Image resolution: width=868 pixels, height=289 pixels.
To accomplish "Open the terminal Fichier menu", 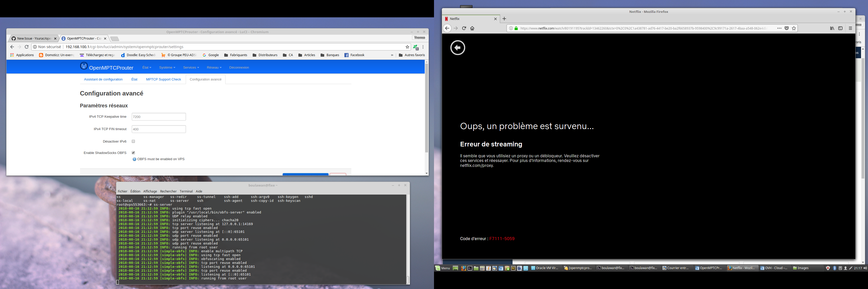I will (123, 191).
